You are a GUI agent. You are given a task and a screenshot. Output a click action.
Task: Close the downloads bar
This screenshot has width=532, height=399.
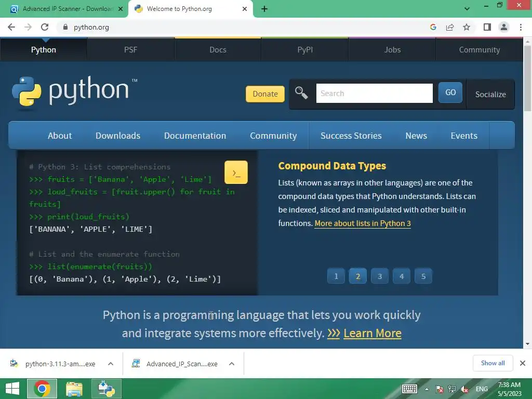523,363
